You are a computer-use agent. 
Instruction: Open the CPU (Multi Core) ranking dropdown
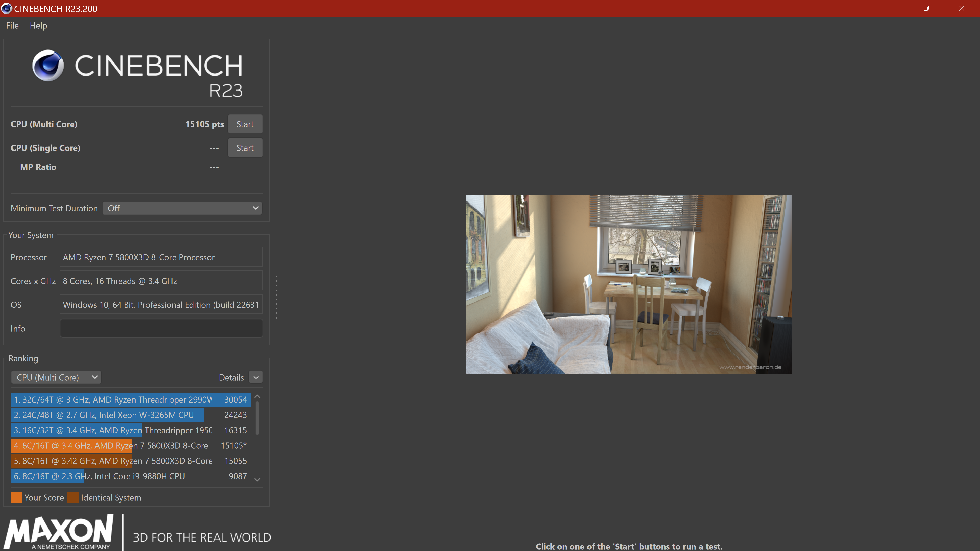point(56,377)
